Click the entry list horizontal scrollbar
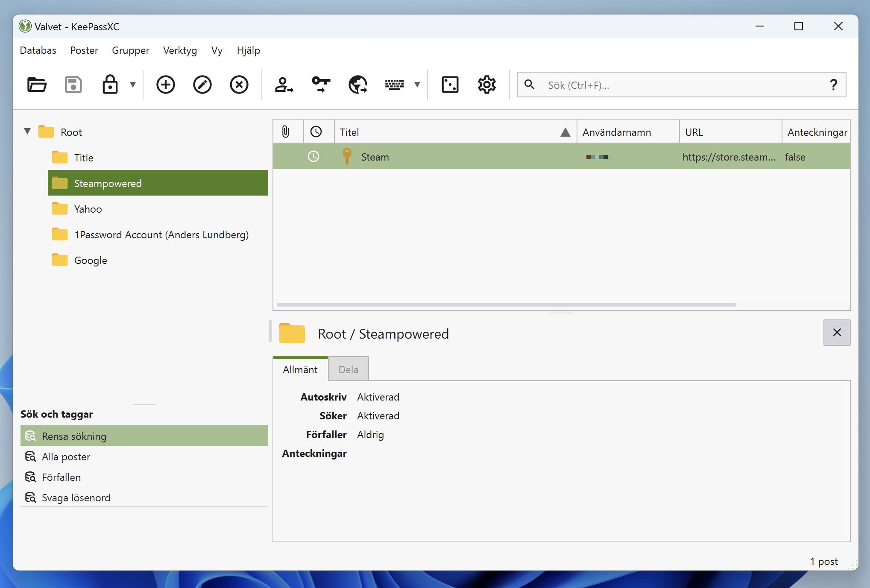 tap(506, 305)
